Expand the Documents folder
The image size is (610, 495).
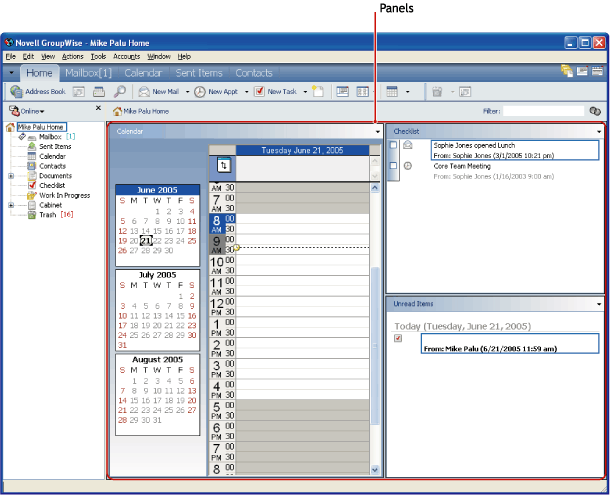(11, 176)
